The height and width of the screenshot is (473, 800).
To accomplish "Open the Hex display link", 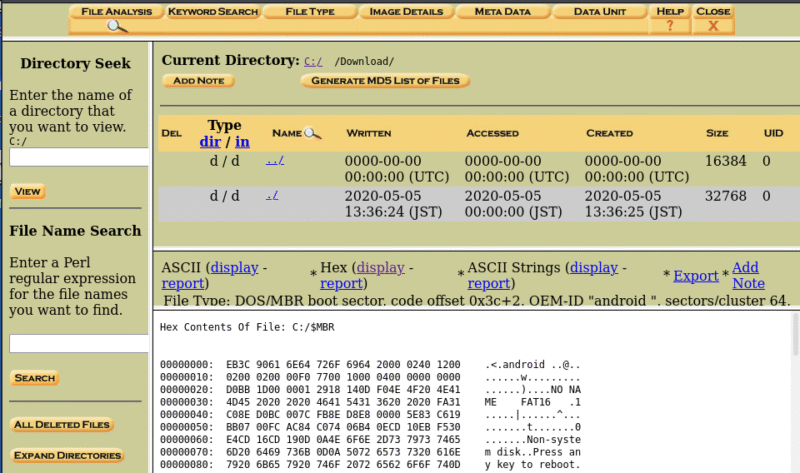I will [x=380, y=268].
